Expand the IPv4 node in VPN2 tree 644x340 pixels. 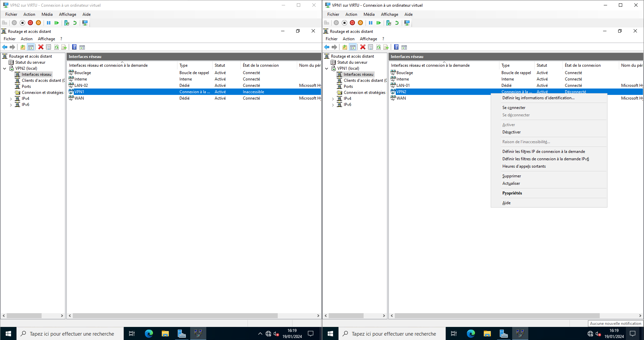[x=11, y=99]
